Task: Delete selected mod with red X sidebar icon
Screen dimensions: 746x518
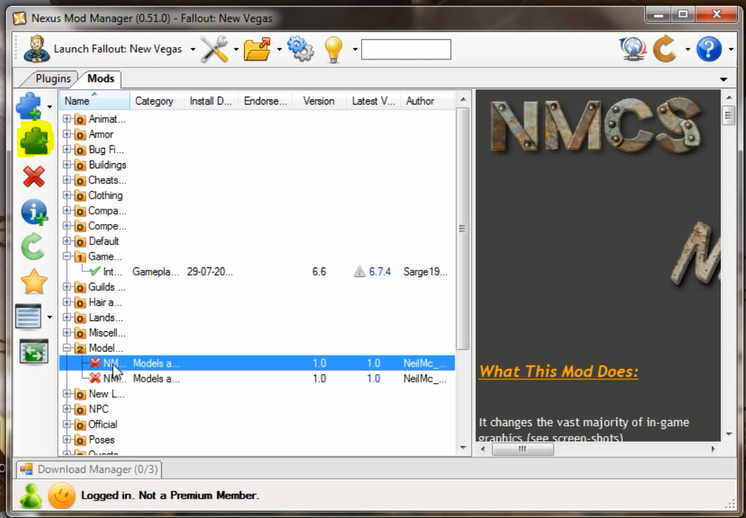Action: 34,176
